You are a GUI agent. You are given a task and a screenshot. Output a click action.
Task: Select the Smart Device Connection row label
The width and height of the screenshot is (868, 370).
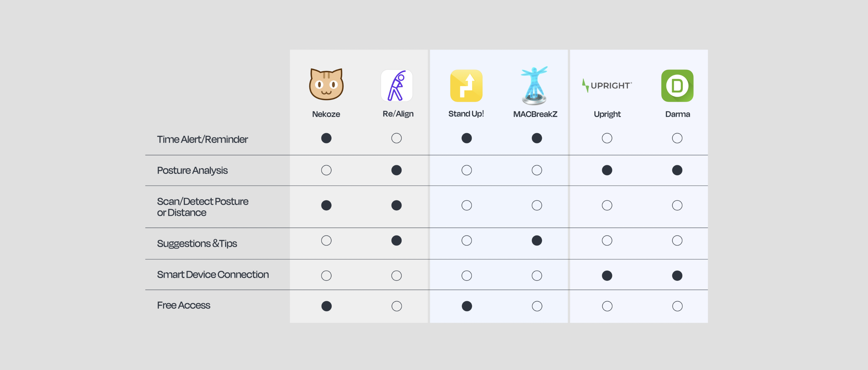tap(213, 274)
